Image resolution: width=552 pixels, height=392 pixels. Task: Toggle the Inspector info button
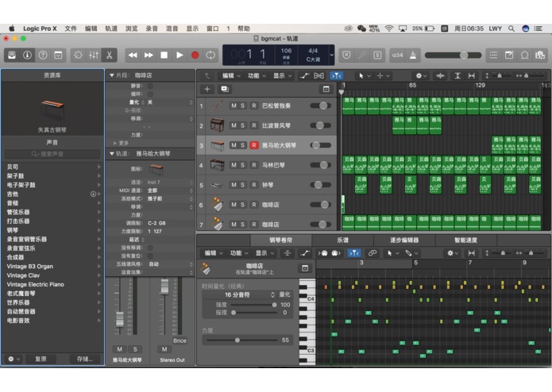27,56
